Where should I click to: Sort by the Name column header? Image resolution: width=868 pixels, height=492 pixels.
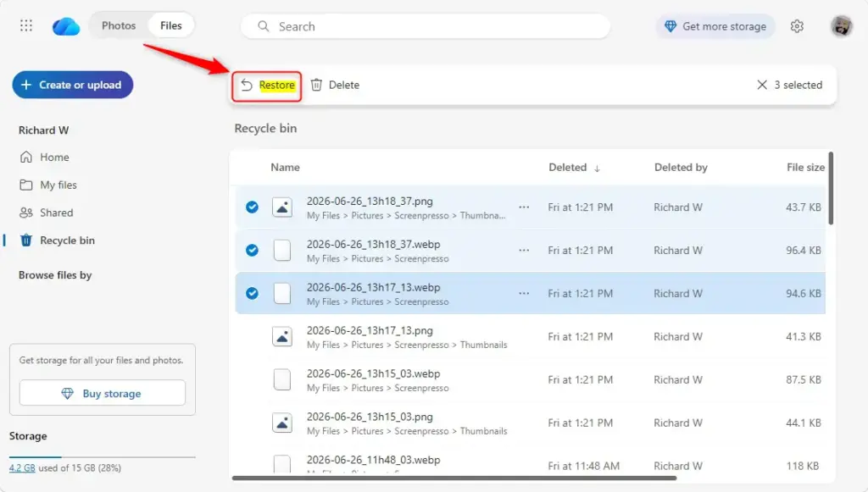[x=285, y=167]
